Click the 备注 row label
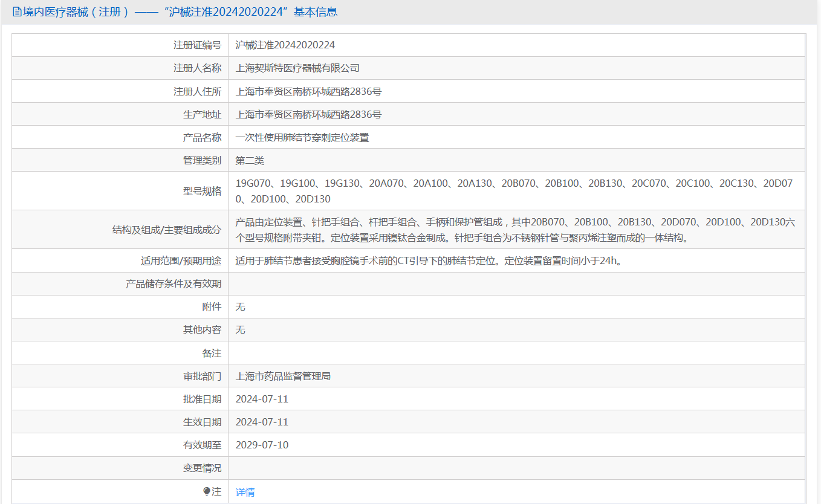The image size is (821, 504). pyautogui.click(x=212, y=352)
